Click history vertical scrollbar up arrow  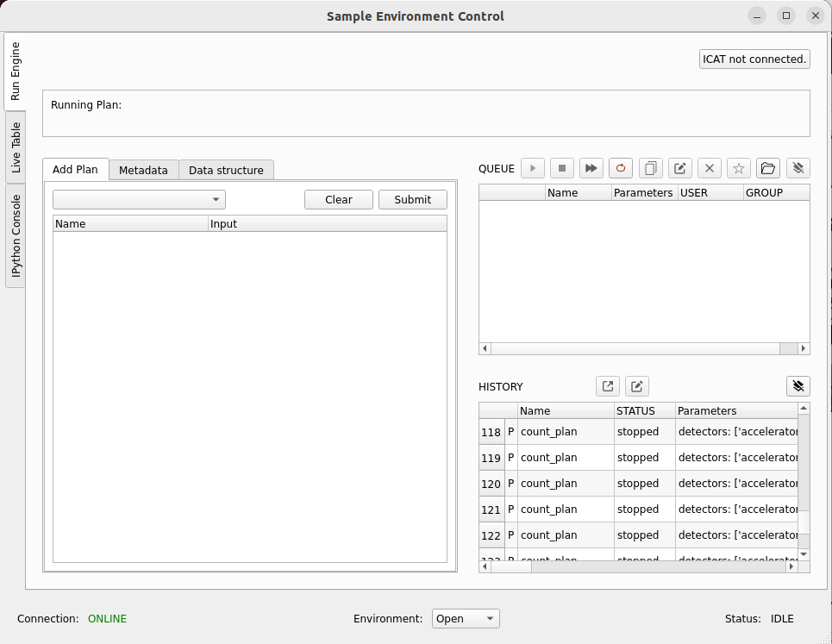click(804, 409)
